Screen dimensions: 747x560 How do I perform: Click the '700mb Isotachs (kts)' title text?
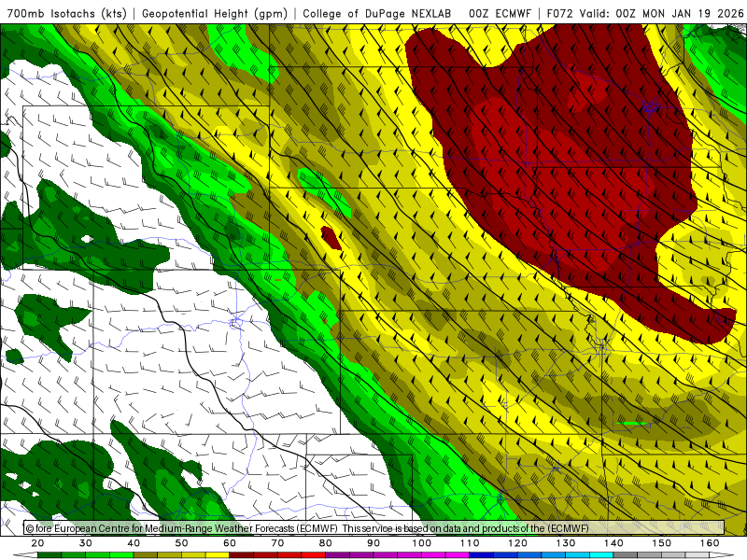(x=66, y=13)
